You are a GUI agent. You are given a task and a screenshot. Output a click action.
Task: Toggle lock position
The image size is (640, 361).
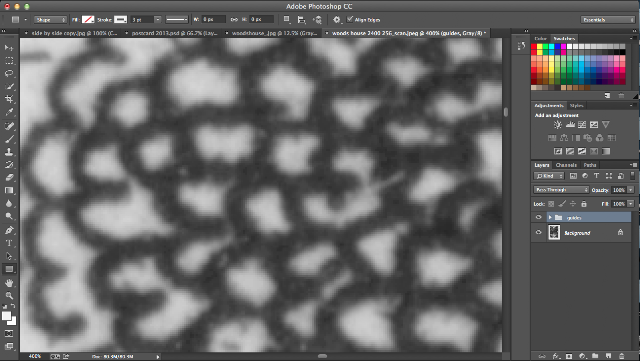[x=573, y=203]
